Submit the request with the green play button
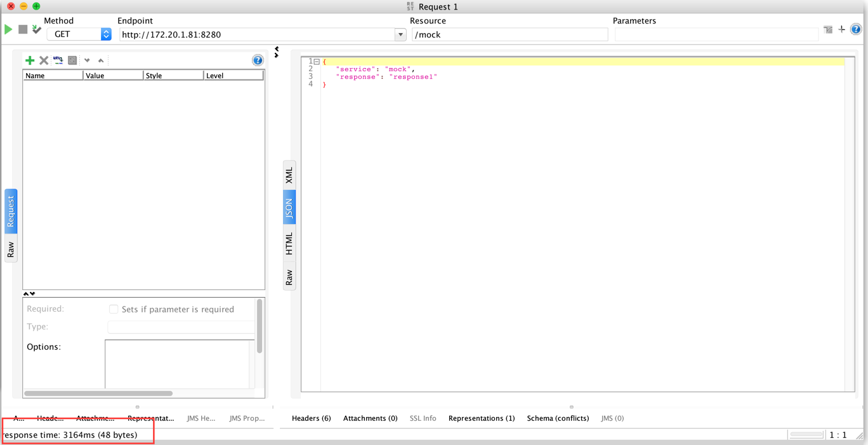Viewport: 868px width, 445px height. (8, 29)
